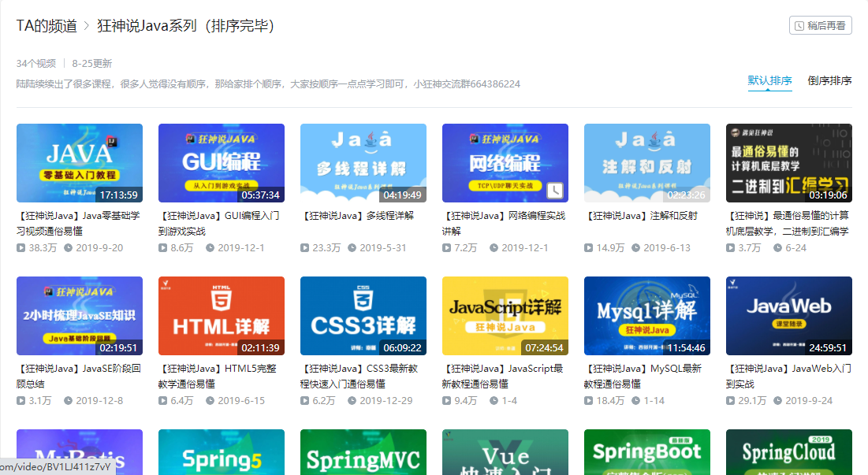Click title link 最通俗易懂的计算机底层教学
The height and width of the screenshot is (475, 868).
(788, 224)
